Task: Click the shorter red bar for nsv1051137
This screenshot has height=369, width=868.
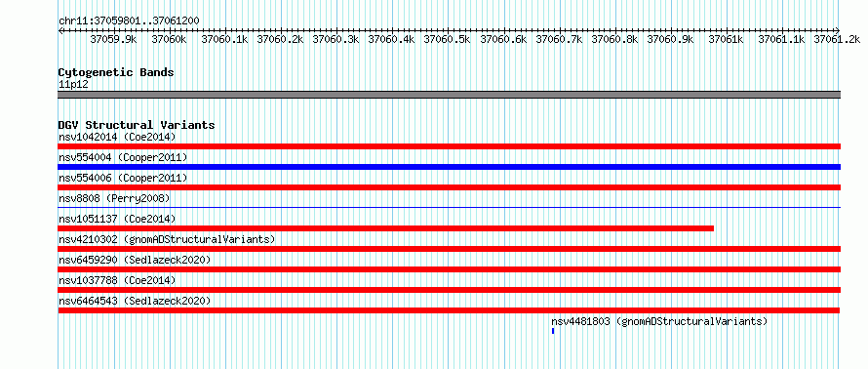Action: click(386, 228)
